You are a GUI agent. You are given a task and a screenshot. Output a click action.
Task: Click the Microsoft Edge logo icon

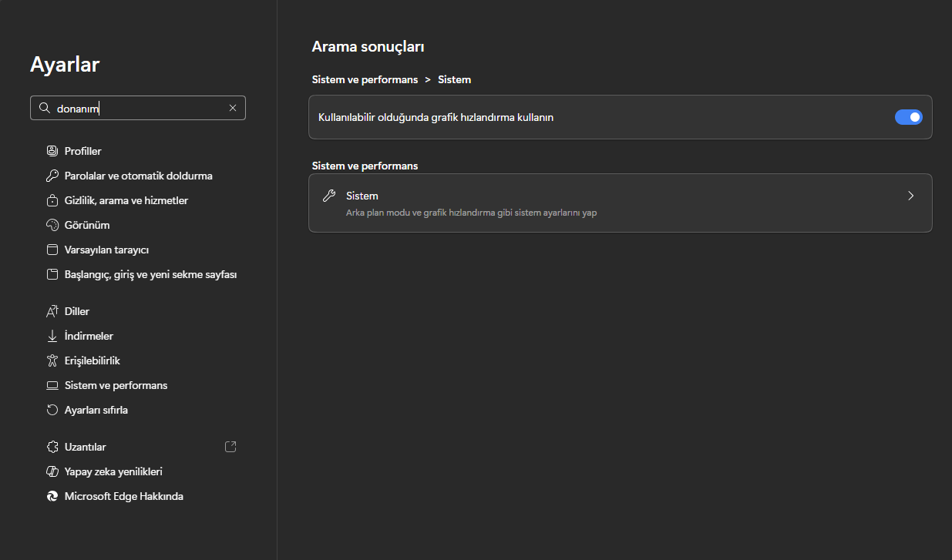point(52,496)
